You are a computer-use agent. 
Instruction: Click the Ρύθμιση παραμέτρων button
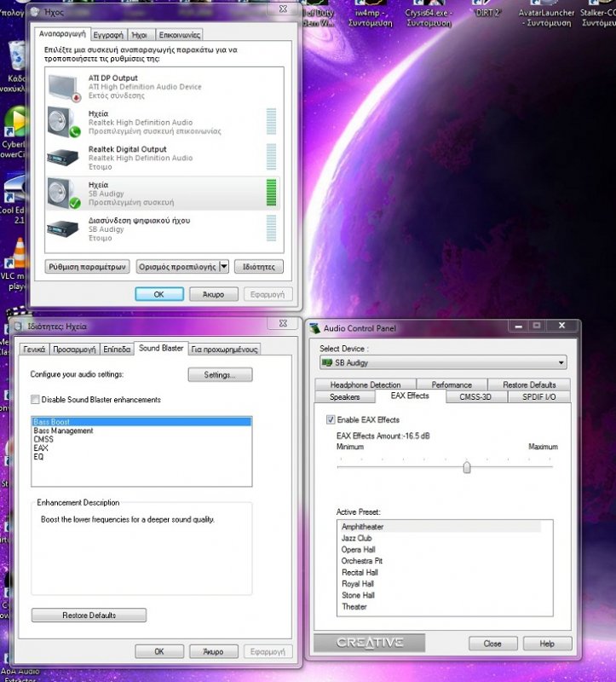88,267
